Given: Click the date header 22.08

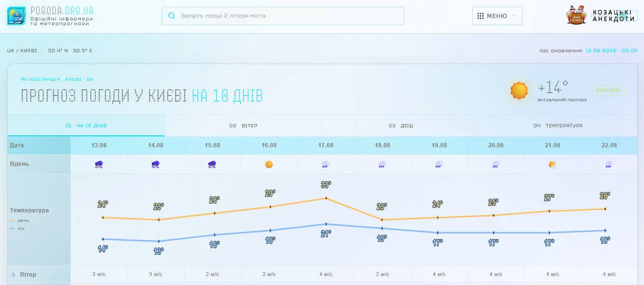Looking at the screenshot, I should (609, 145).
